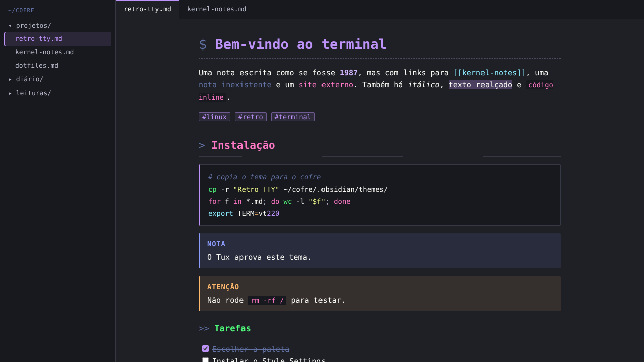This screenshot has width=644, height=362.
Task: Open the 'site externo' link
Action: (x=326, y=85)
